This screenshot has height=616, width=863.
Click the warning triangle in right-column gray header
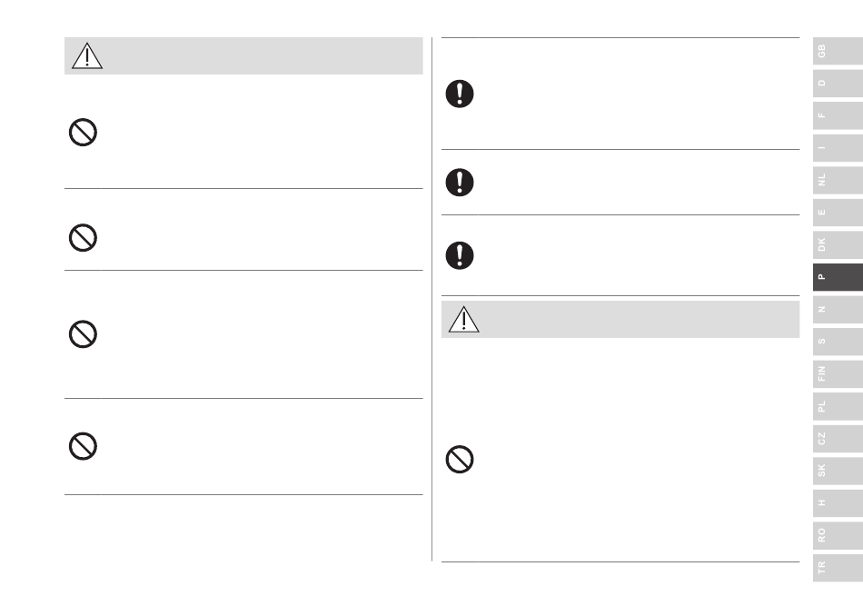[x=464, y=319]
